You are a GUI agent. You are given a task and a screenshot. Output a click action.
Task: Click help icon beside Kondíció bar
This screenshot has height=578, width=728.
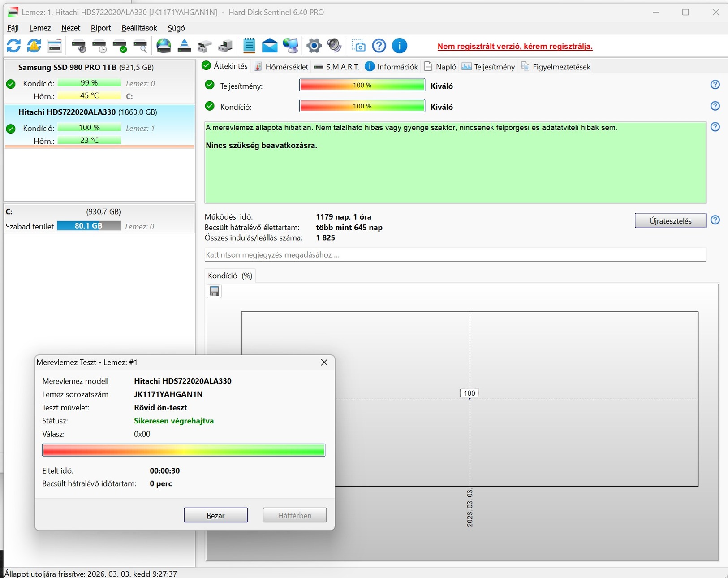[715, 106]
